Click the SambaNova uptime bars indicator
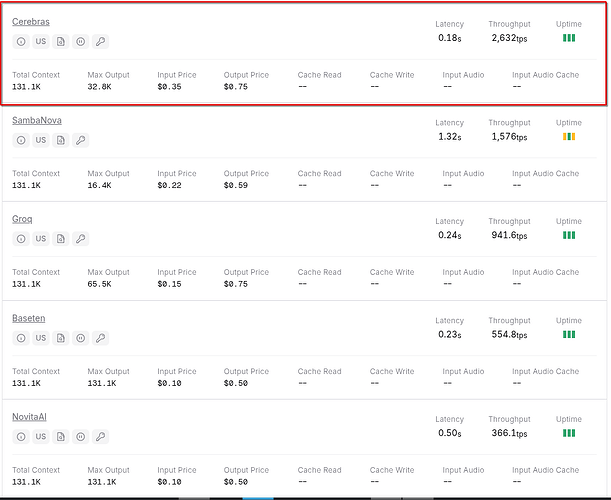 coord(568,137)
